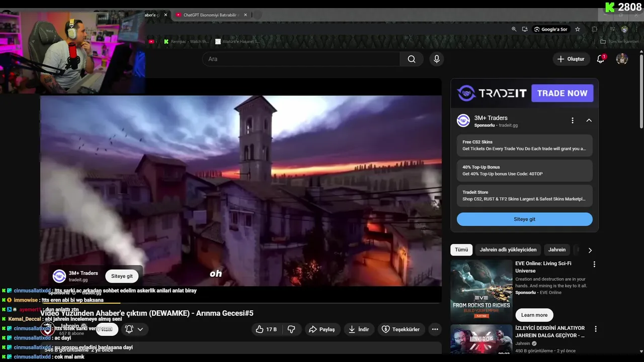The image size is (644, 362).
Task: Bookmark page with the star icon
Action: 578,29
